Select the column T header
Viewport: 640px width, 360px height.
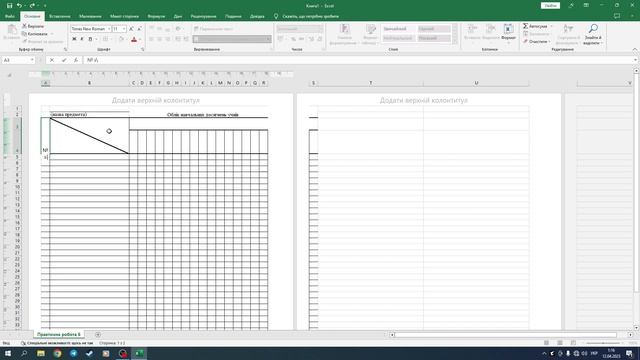pos(371,83)
